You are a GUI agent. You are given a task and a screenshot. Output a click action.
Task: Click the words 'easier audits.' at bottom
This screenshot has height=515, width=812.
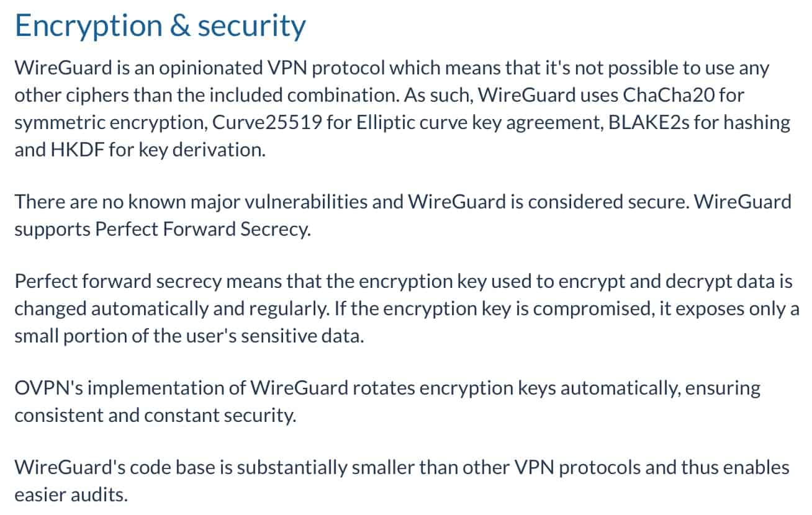coord(71,495)
